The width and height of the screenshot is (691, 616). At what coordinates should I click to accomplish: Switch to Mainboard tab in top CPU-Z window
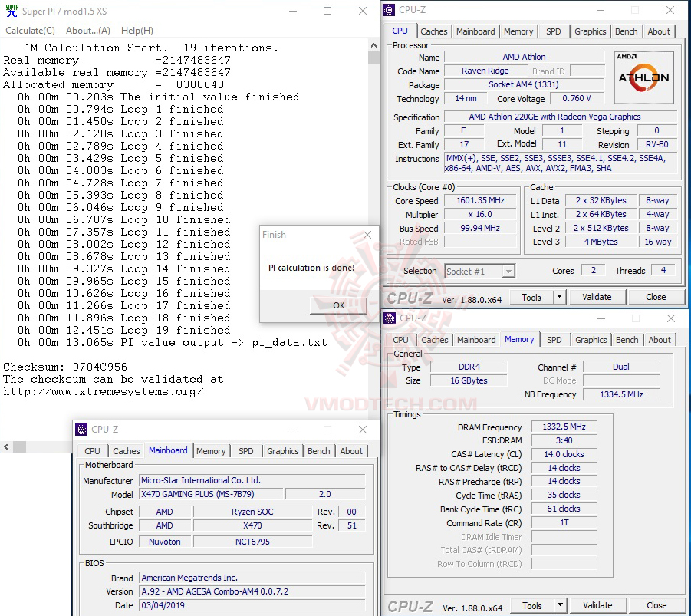pyautogui.click(x=475, y=31)
